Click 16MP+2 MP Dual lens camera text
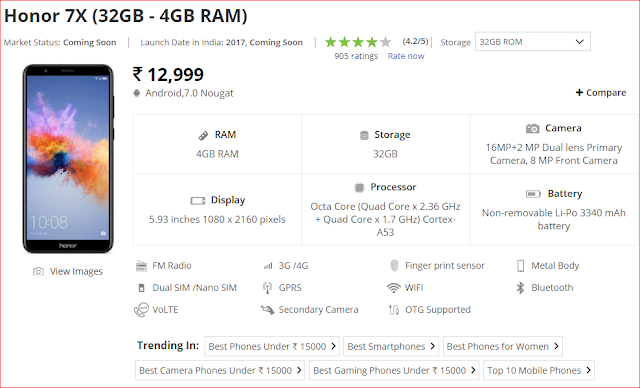 553,154
